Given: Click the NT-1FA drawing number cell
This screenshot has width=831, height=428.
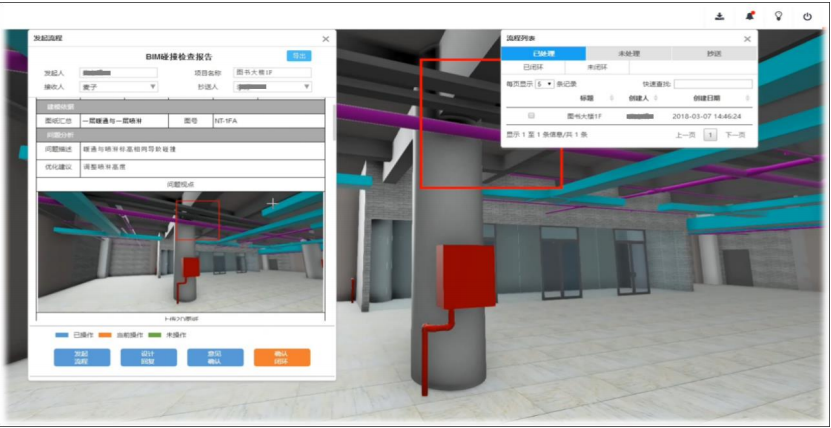Looking at the screenshot, I should coord(269,121).
